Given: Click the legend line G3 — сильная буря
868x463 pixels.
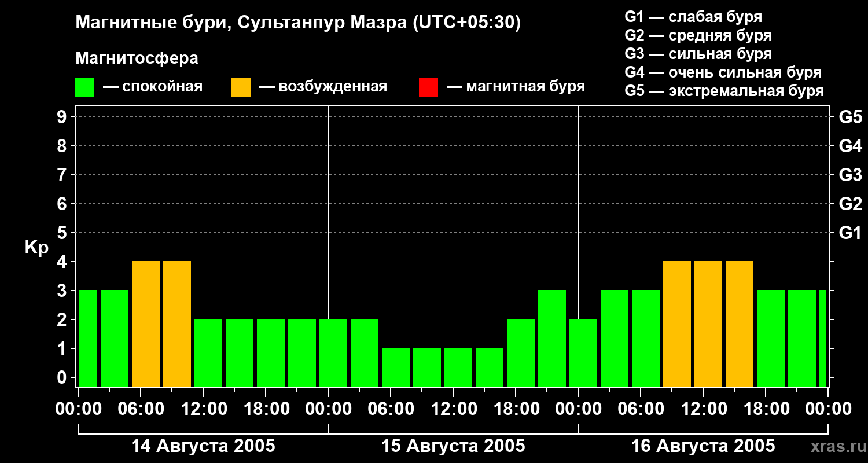Looking at the screenshot, I should coord(698,54).
